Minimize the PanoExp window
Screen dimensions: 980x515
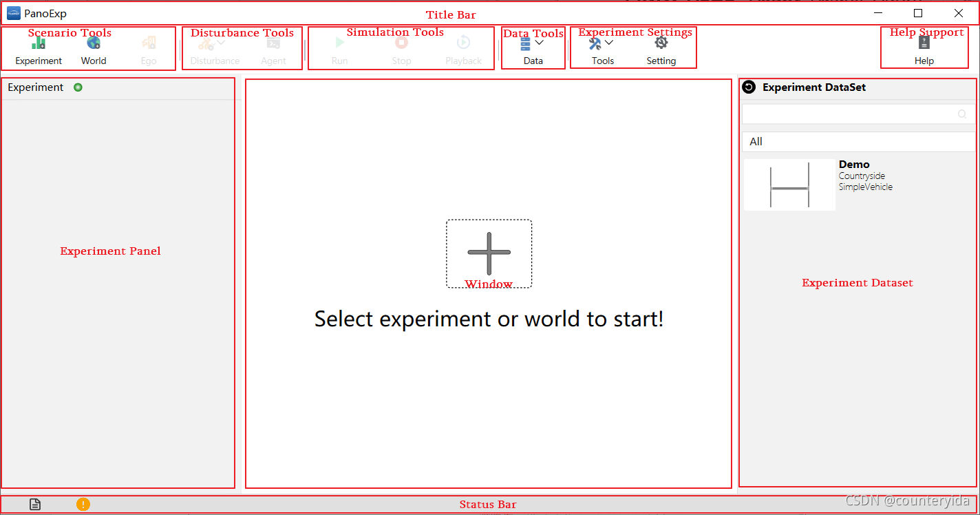click(x=879, y=13)
